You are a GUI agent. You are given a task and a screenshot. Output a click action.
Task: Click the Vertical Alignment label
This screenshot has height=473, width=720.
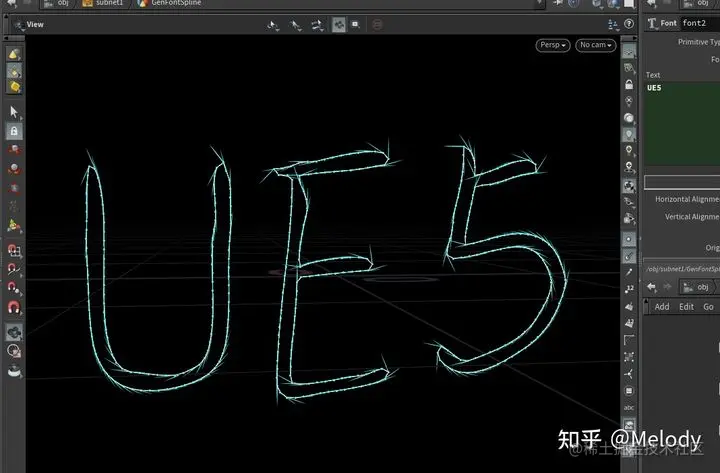[692, 217]
